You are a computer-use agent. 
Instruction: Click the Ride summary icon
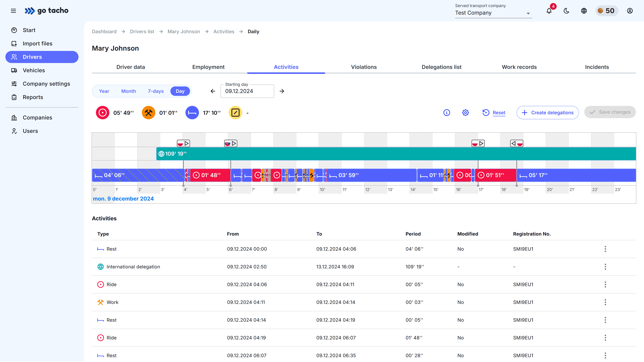point(102,113)
